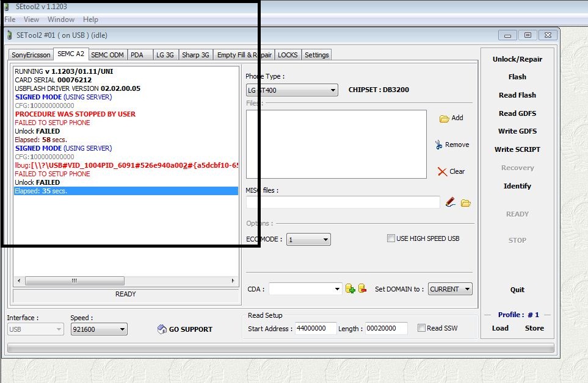Image resolution: width=588 pixels, height=383 pixels.
Task: Switch to the Settings tab
Action: (x=316, y=55)
